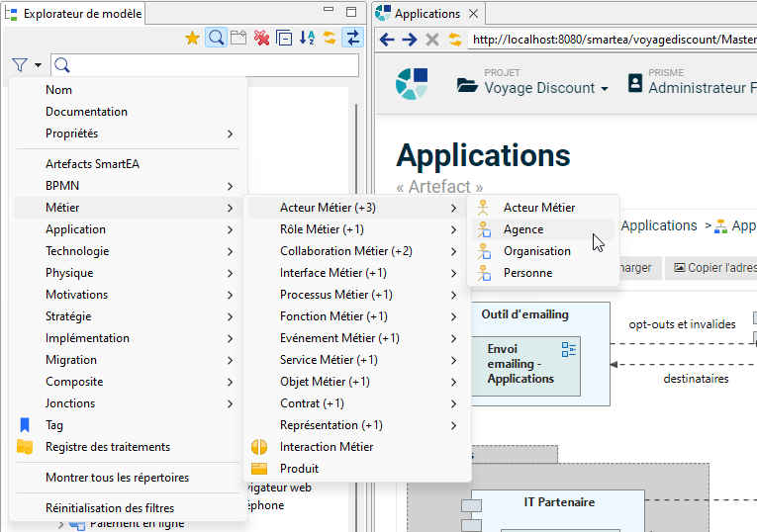Click the Copier l'adresse button
The image size is (757, 532).
tap(710, 268)
